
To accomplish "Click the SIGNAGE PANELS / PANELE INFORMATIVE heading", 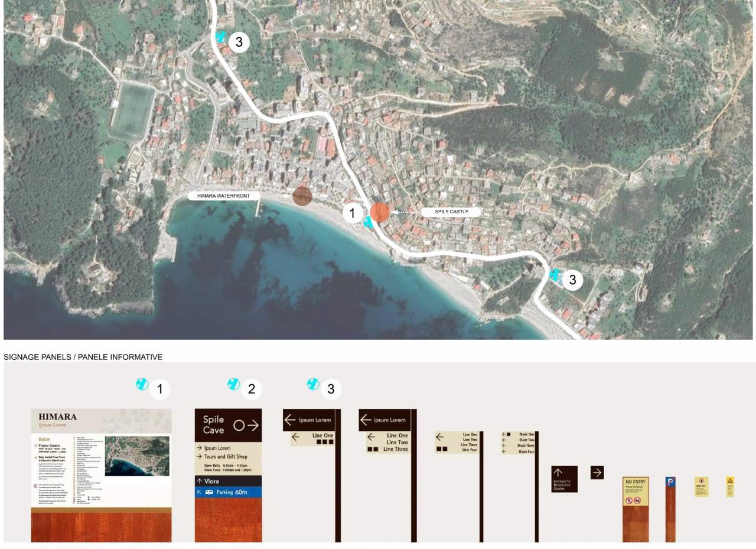I will [x=83, y=357].
